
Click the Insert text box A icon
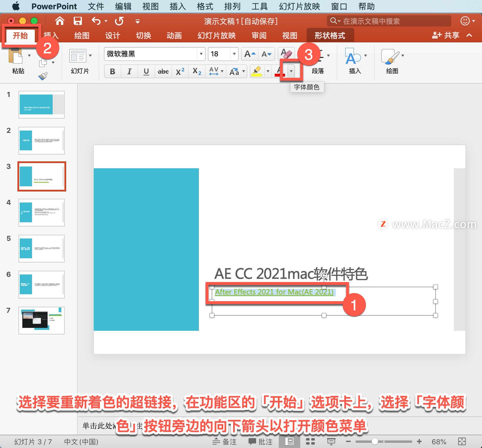coord(353,56)
